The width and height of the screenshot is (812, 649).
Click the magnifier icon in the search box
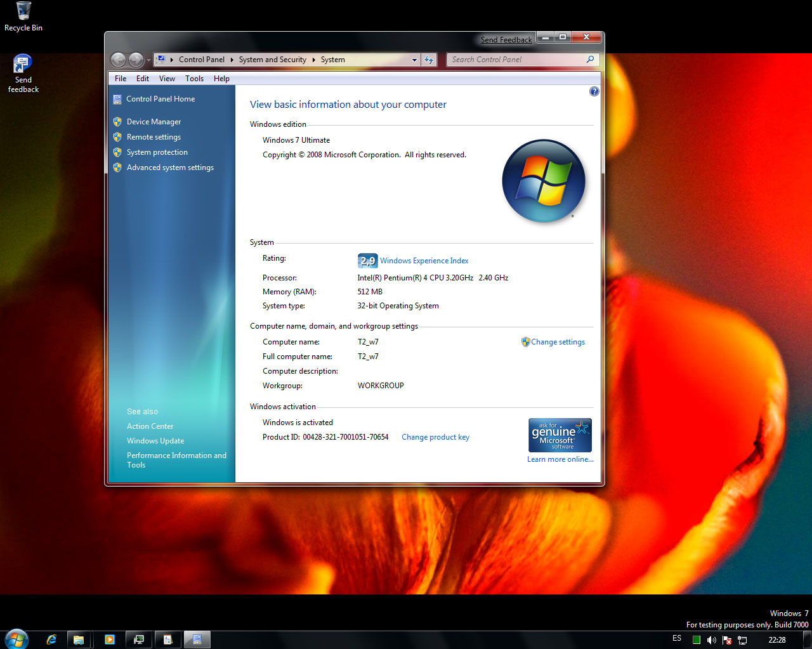coord(590,60)
